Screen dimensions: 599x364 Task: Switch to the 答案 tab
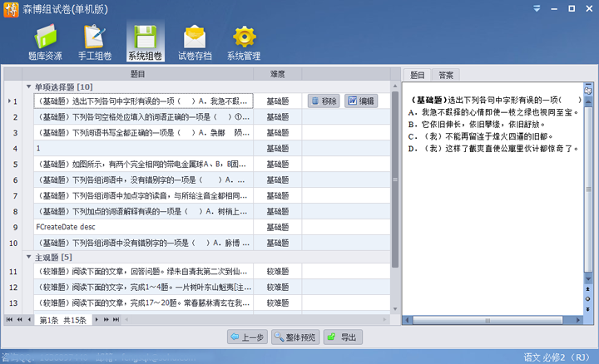point(446,76)
